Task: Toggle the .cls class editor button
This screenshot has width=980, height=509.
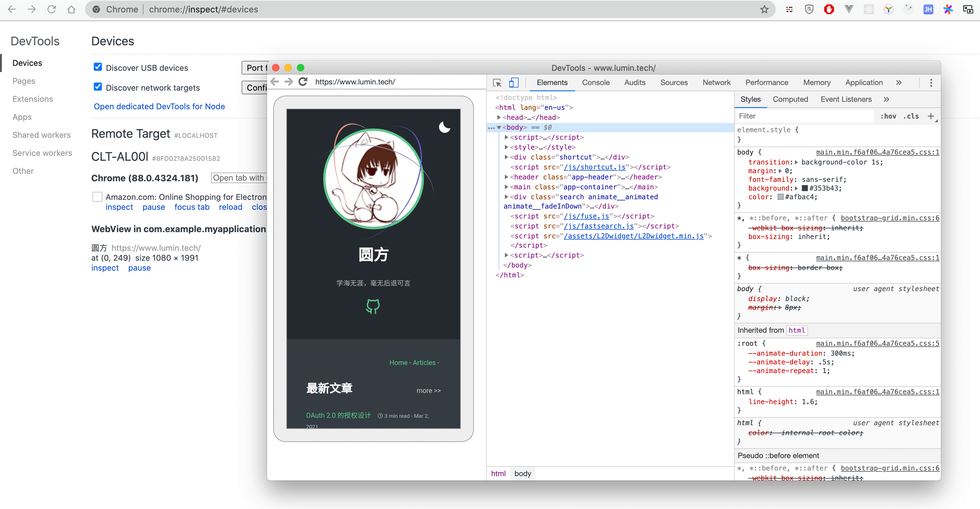Action: pos(911,116)
